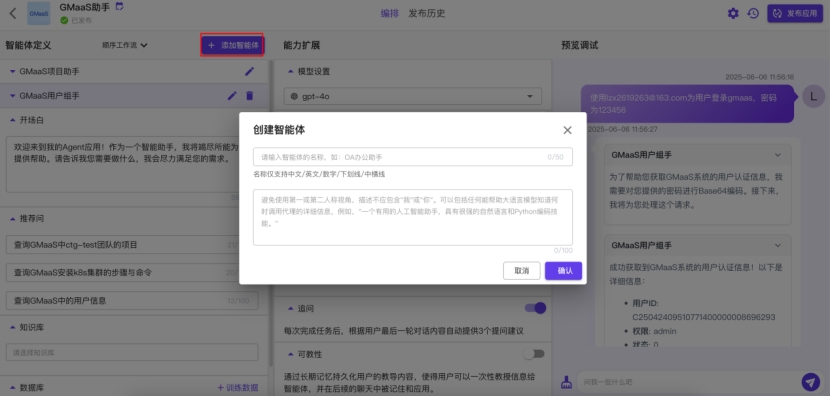Click the 查询GMaaS安装k8s集群的步骤与命令 field
The width and height of the screenshot is (830, 396).
coord(132,273)
